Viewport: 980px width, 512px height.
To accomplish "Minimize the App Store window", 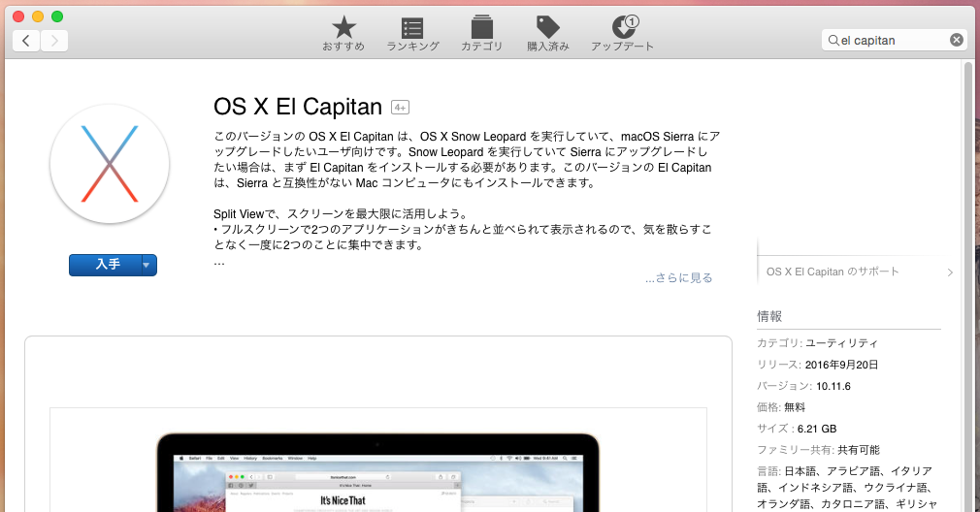I will tap(38, 16).
